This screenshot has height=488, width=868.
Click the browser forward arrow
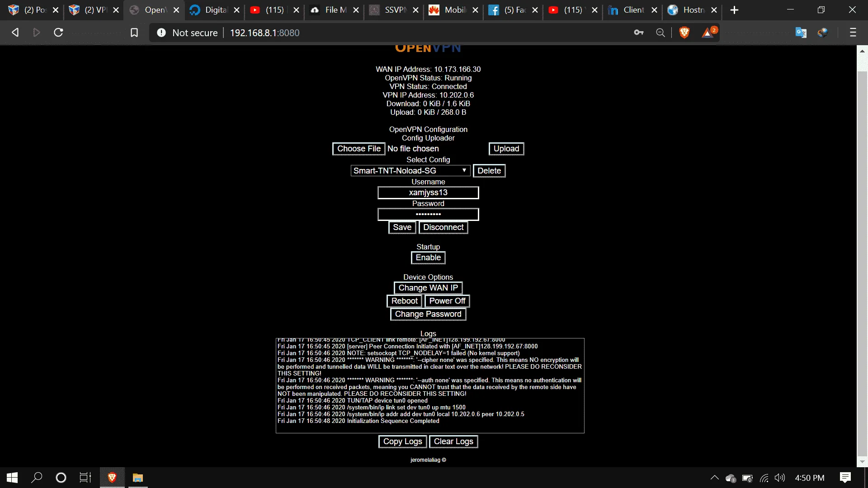coord(37,33)
